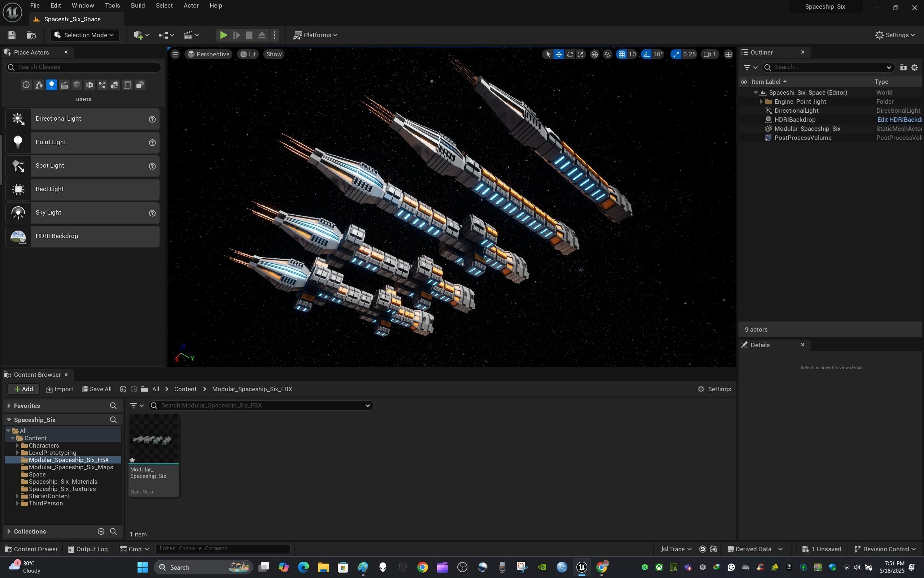Image resolution: width=924 pixels, height=578 pixels.
Task: Open the Window menu
Action: pos(83,6)
